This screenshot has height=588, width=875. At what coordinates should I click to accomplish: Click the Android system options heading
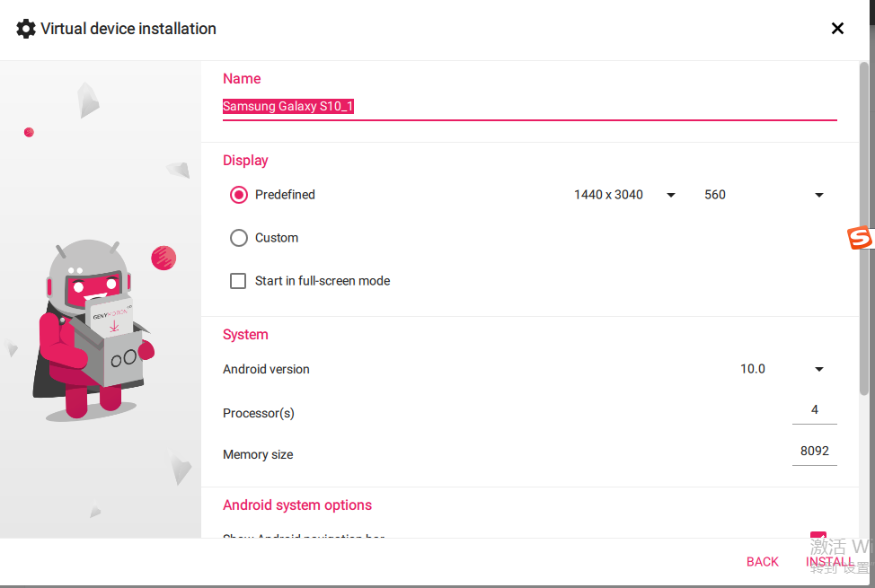[297, 505]
